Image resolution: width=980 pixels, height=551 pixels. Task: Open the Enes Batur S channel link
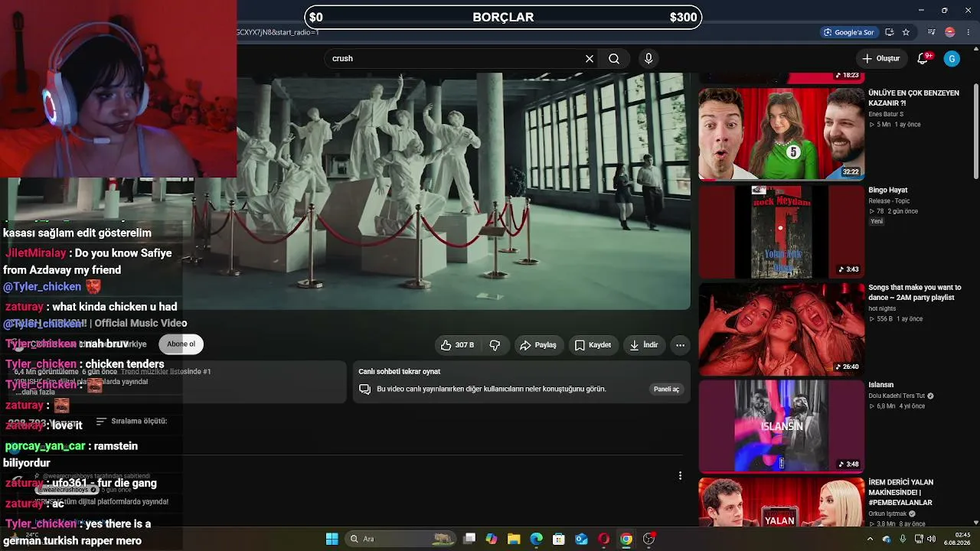click(886, 114)
